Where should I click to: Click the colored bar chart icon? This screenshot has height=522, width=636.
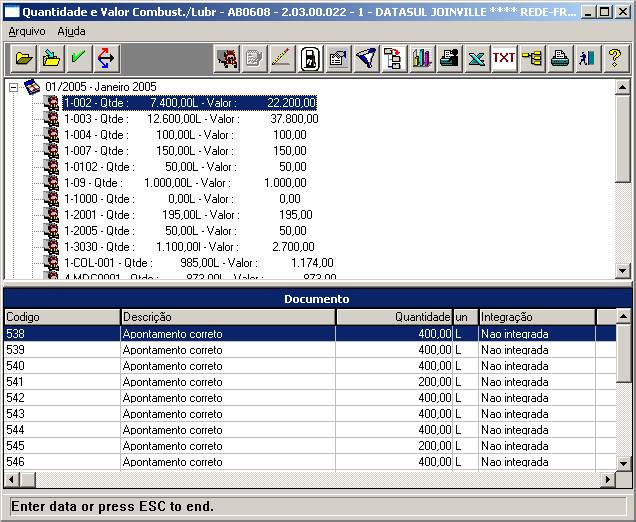[x=422, y=58]
